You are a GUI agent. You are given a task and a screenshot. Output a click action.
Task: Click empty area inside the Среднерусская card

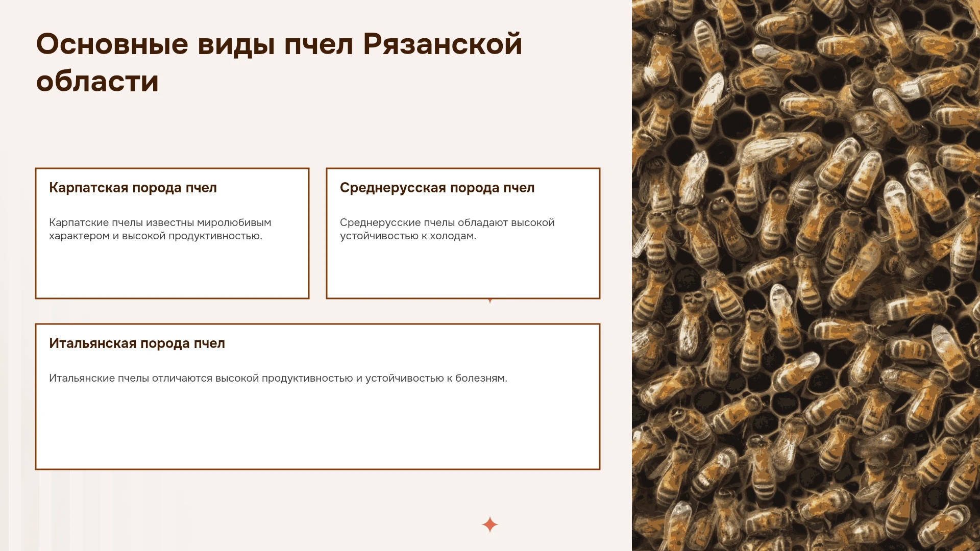[x=463, y=270]
